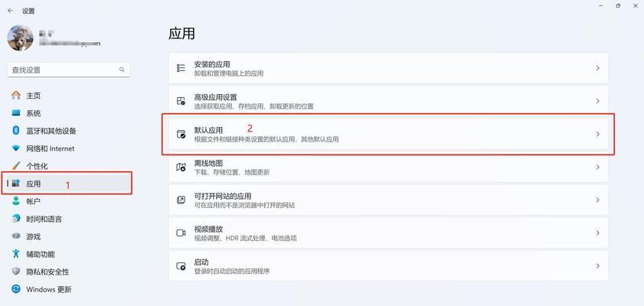This screenshot has width=644, height=306.
Task: Click the 主页 home icon
Action: point(16,96)
